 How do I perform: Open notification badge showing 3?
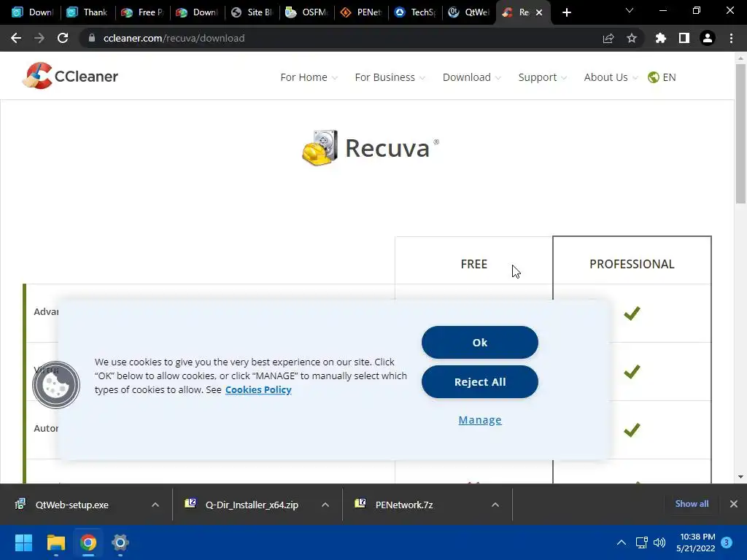click(x=727, y=542)
